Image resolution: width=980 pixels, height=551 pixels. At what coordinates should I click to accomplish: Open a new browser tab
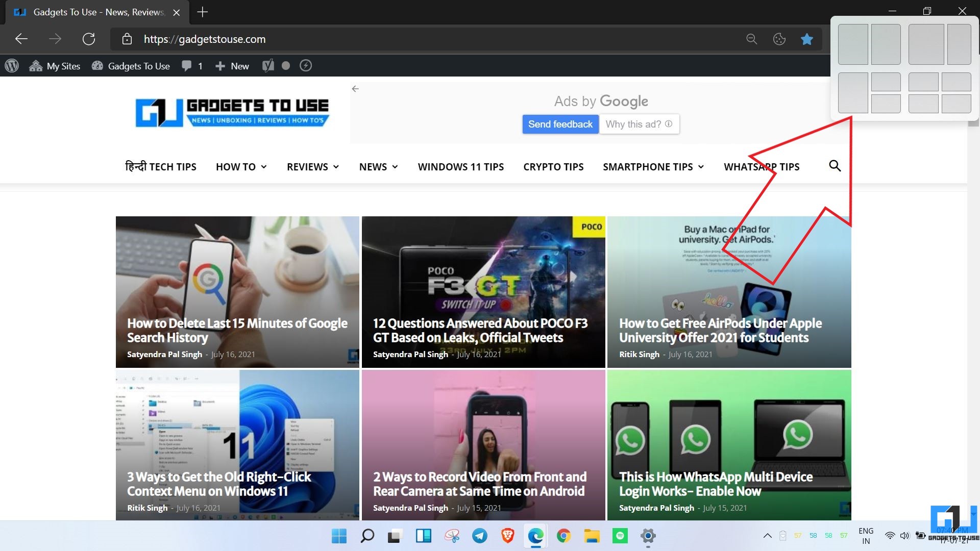click(203, 12)
